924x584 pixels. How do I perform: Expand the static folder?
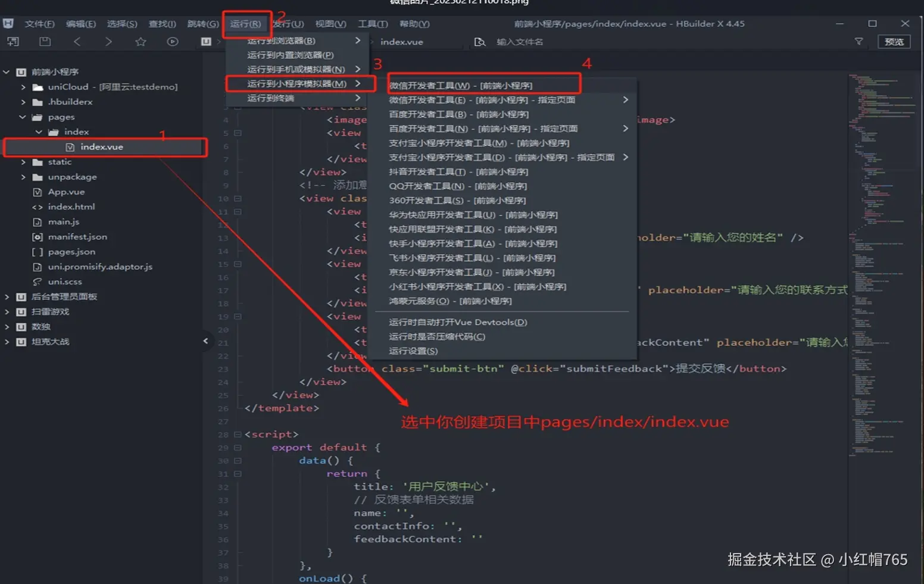coord(23,162)
